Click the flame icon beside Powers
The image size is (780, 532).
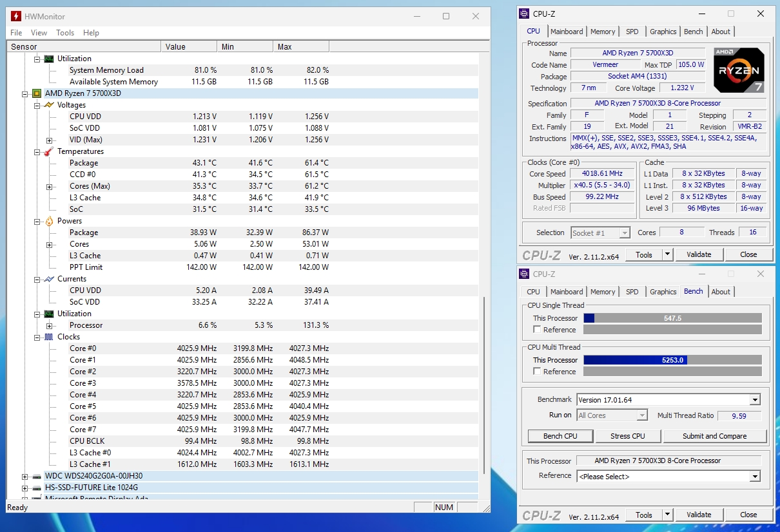[x=48, y=221]
